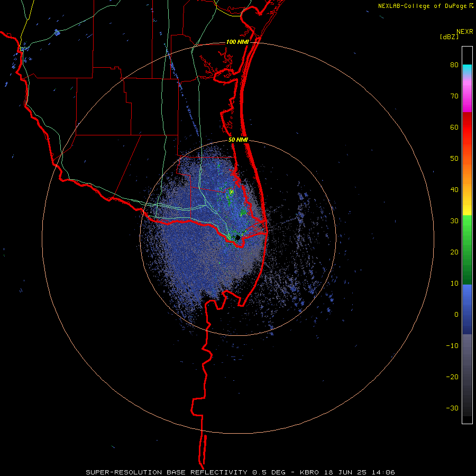Click the 18 JUN 25 date in the caption
The height and width of the screenshot is (476, 476).
click(x=345, y=472)
